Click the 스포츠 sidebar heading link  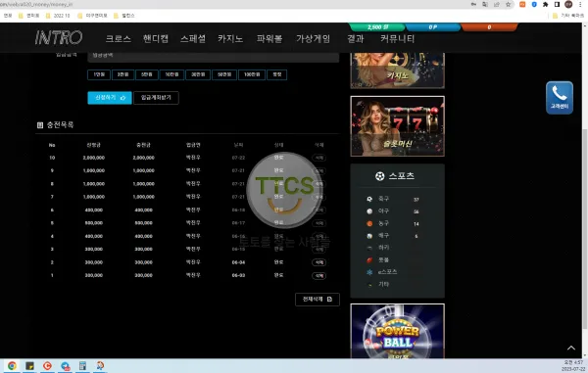pyautogui.click(x=401, y=175)
